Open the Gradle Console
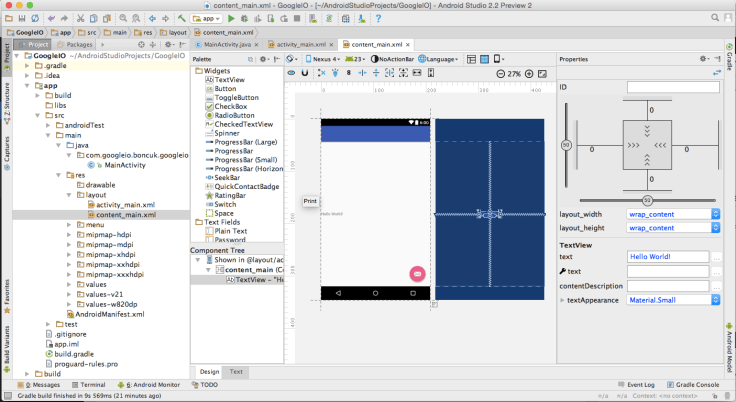Screen dimensions: 736x402 [x=693, y=385]
